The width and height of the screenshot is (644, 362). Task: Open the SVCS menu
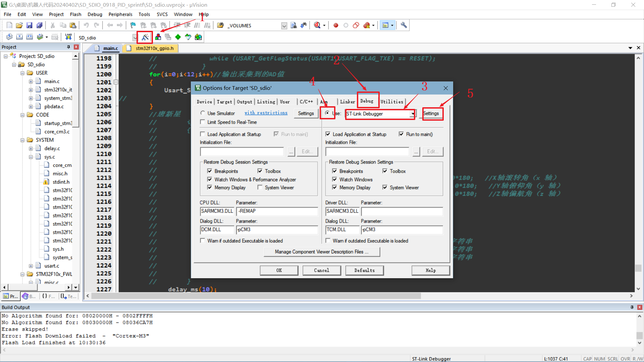[x=162, y=14]
